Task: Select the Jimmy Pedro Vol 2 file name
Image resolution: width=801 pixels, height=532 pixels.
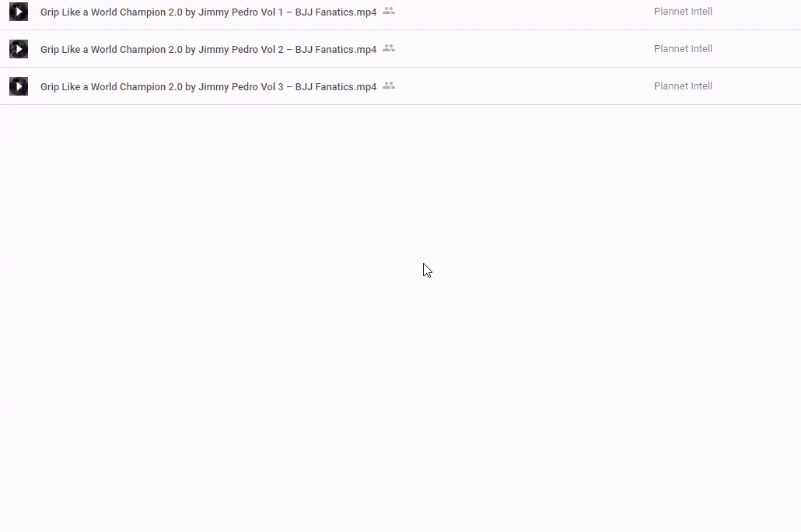Action: (208, 50)
